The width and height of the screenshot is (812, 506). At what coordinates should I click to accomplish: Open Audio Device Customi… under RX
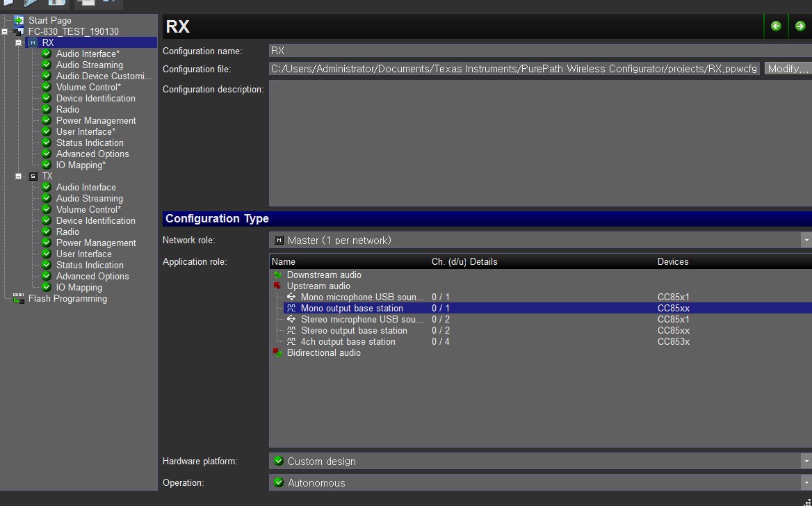coord(104,76)
